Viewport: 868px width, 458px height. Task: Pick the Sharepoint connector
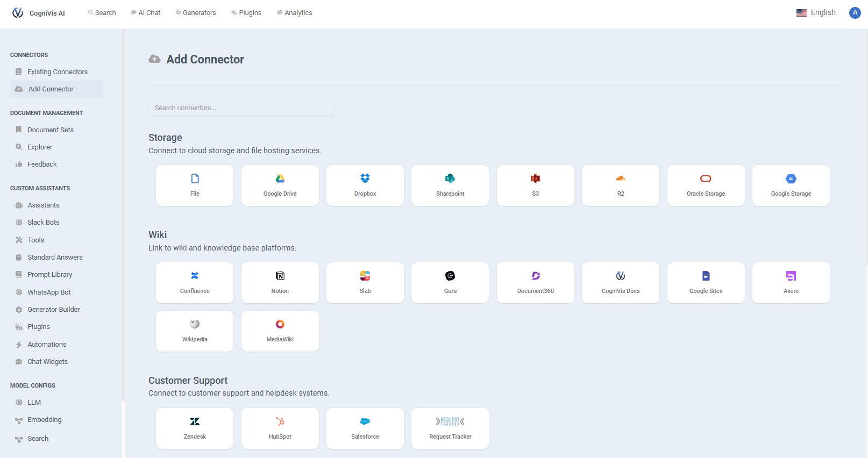coord(450,185)
